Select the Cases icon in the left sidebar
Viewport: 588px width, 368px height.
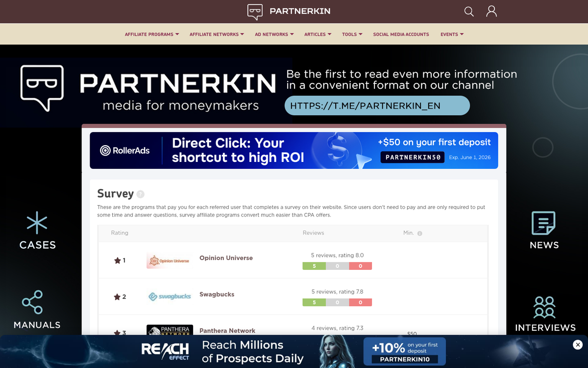[x=37, y=223]
